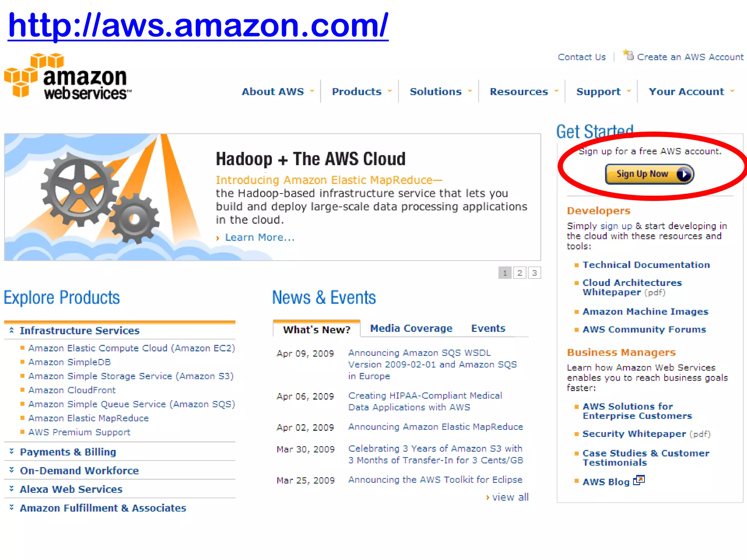Open the Announcing Amazon Elastic MapReduce news item
Viewport: 747px width, 560px height.
tap(436, 427)
